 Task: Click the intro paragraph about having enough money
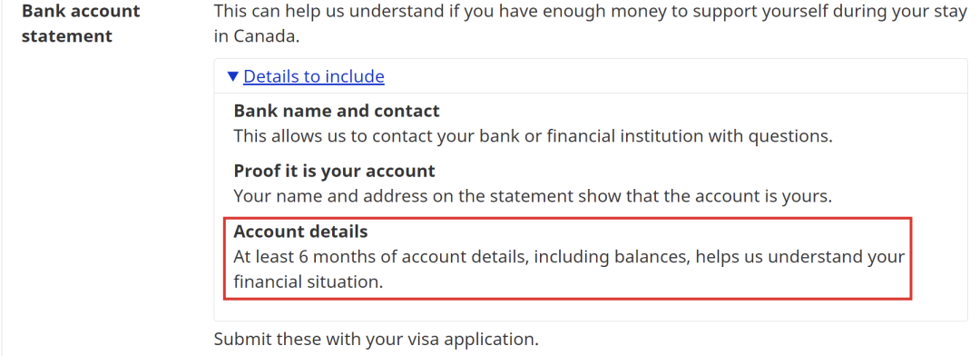pos(591,23)
